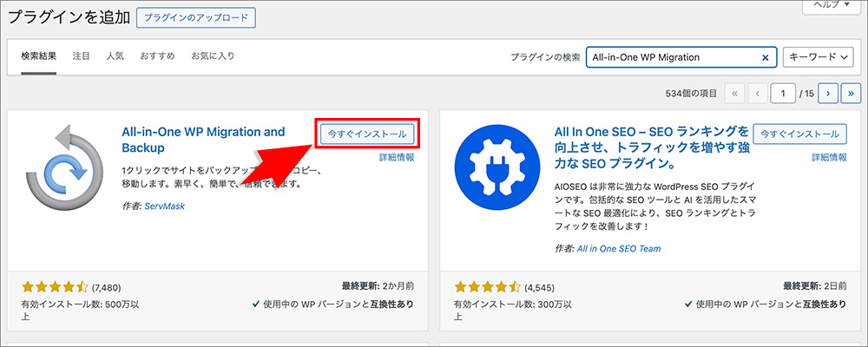The width and height of the screenshot is (868, 347).
Task: Click 有効インストール数: 500万以上 text
Action: coord(80,310)
